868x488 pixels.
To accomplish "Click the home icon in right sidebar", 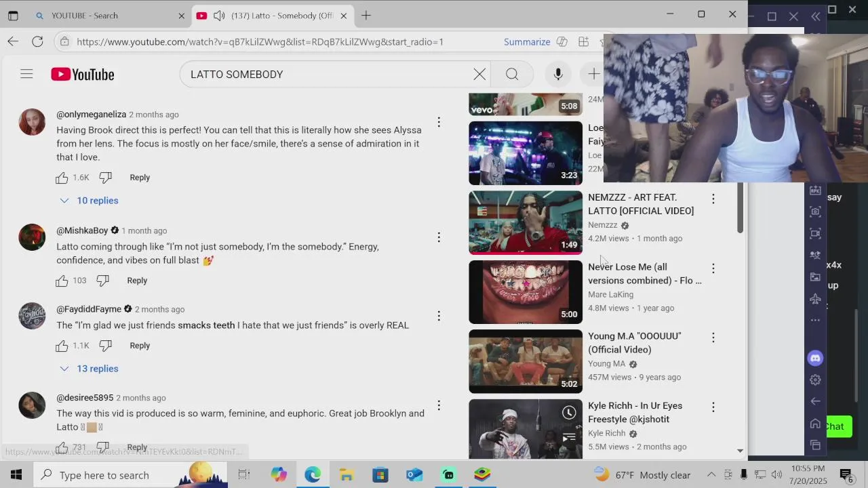I will [815, 424].
